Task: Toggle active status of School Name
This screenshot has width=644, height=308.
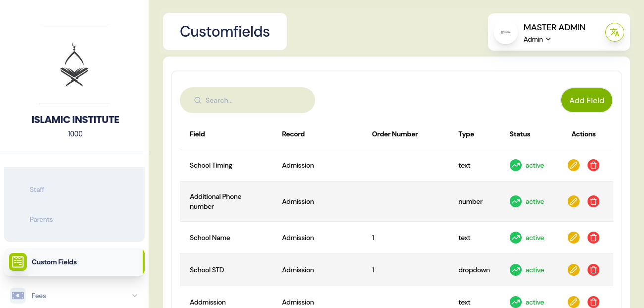Action: tap(516, 238)
